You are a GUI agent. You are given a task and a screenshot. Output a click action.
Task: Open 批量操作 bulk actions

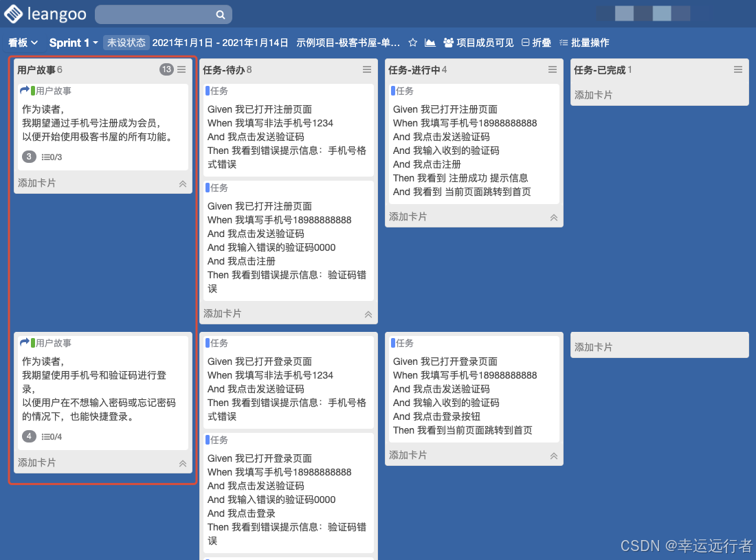coord(584,43)
